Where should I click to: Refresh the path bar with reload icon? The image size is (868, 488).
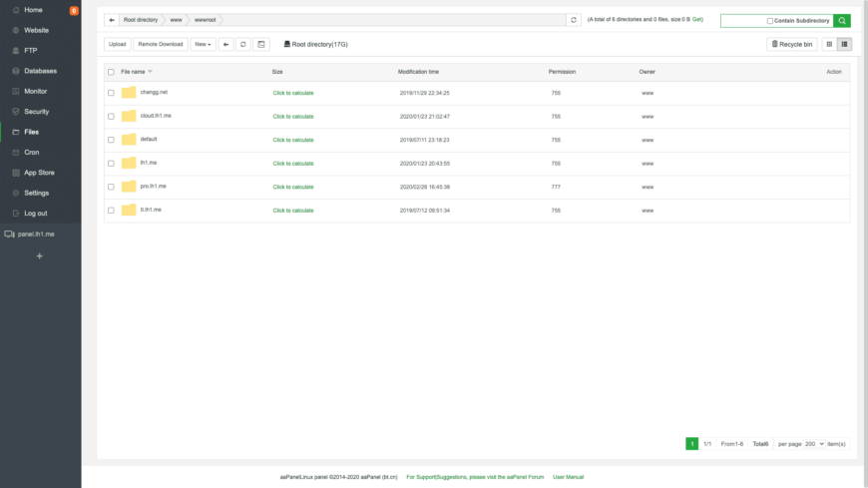click(x=573, y=20)
